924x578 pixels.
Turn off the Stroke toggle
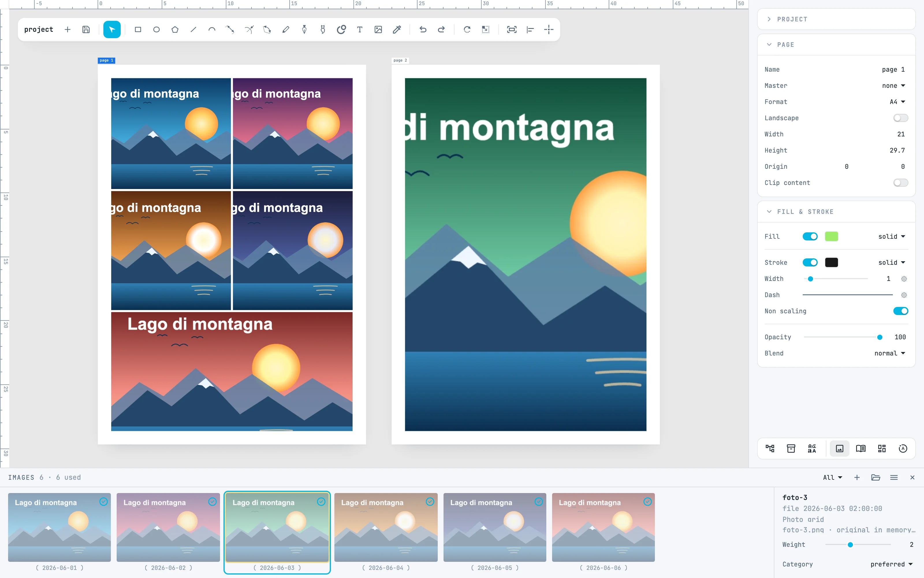[810, 263]
